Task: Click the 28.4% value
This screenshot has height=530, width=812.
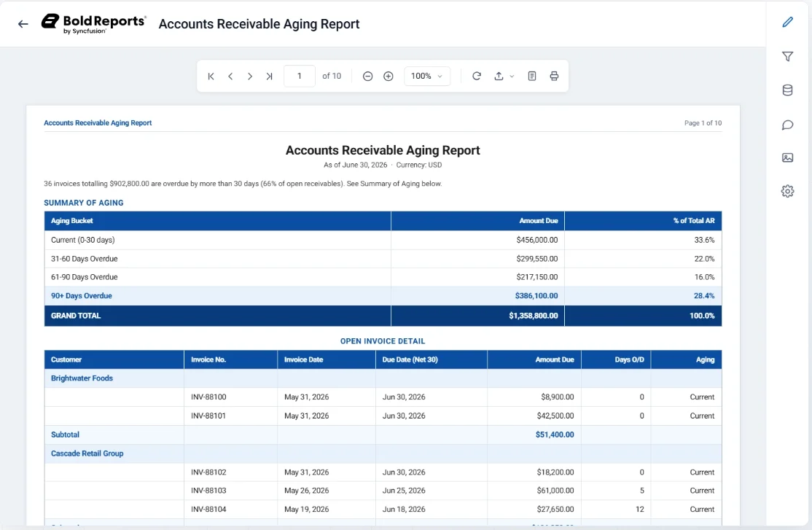Action: (704, 296)
